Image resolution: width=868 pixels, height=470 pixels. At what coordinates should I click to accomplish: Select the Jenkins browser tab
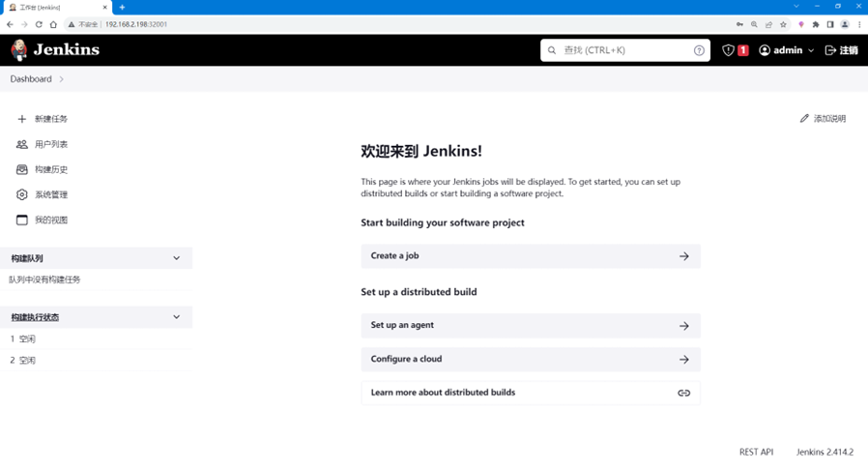(x=58, y=8)
